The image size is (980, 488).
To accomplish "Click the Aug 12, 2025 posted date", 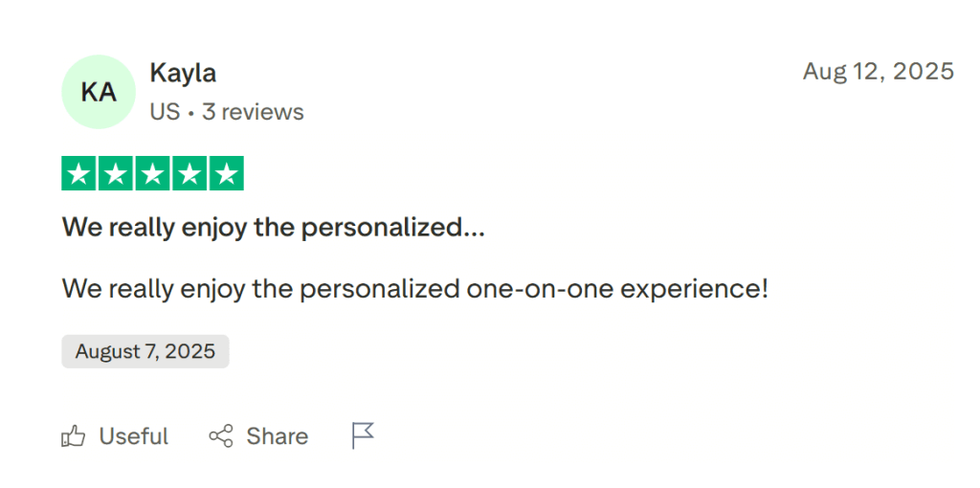I will click(878, 72).
